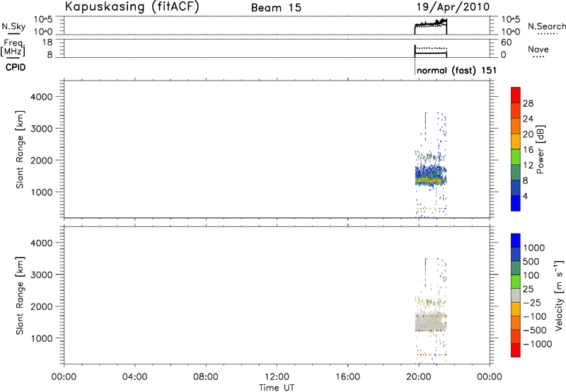Image resolution: width=566 pixels, height=392 pixels.
Task: Click the gray band of velocity color bar
Action: click(x=516, y=296)
